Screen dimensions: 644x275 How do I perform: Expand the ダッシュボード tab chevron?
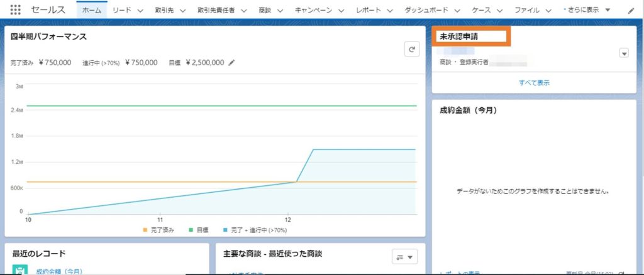(x=457, y=11)
